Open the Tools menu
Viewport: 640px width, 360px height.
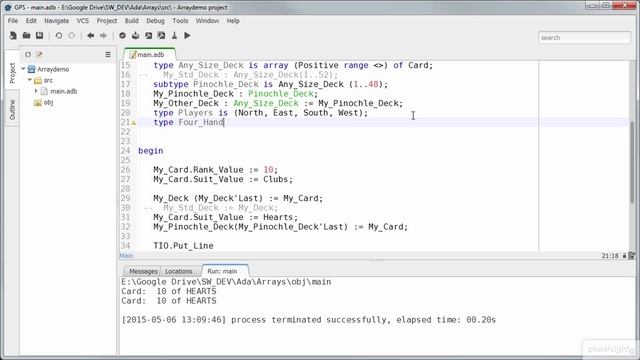[180, 21]
